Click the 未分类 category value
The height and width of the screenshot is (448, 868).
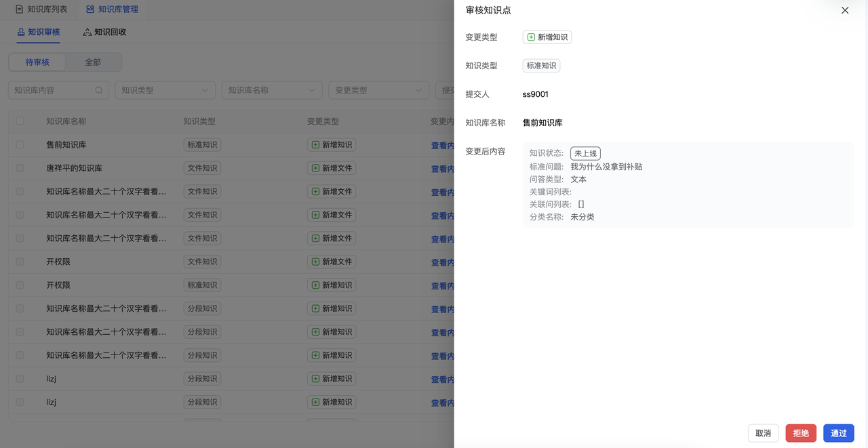583,217
